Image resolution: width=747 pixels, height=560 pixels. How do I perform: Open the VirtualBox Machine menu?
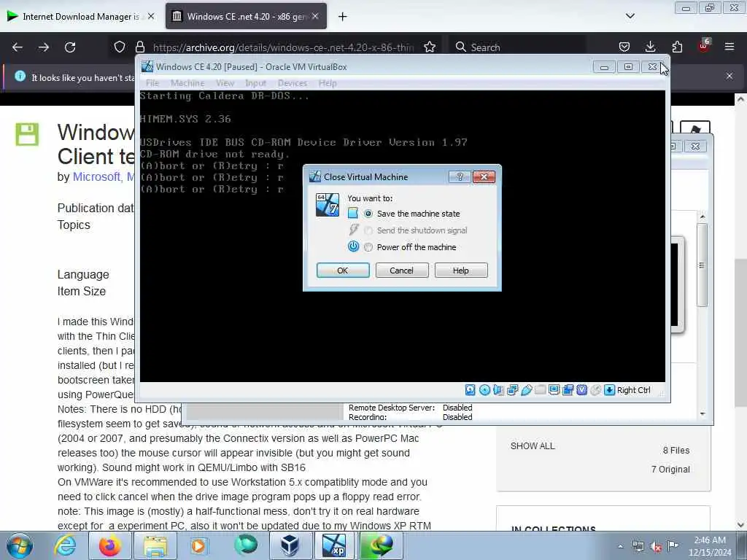coord(187,83)
